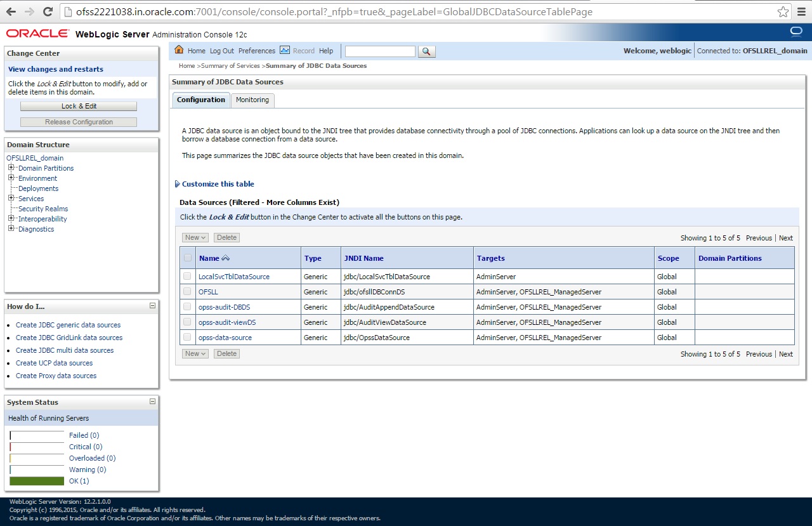This screenshot has width=812, height=526.
Task: Click Create Proxy data sources
Action: click(x=56, y=376)
